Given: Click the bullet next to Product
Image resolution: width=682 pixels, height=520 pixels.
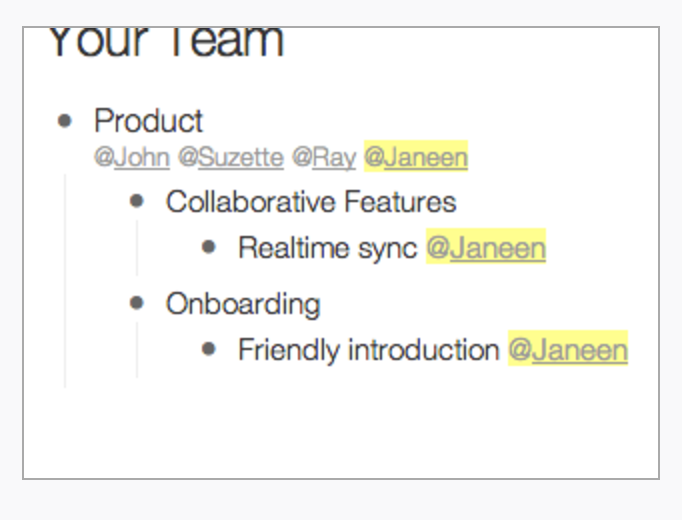Looking at the screenshot, I should point(64,121).
